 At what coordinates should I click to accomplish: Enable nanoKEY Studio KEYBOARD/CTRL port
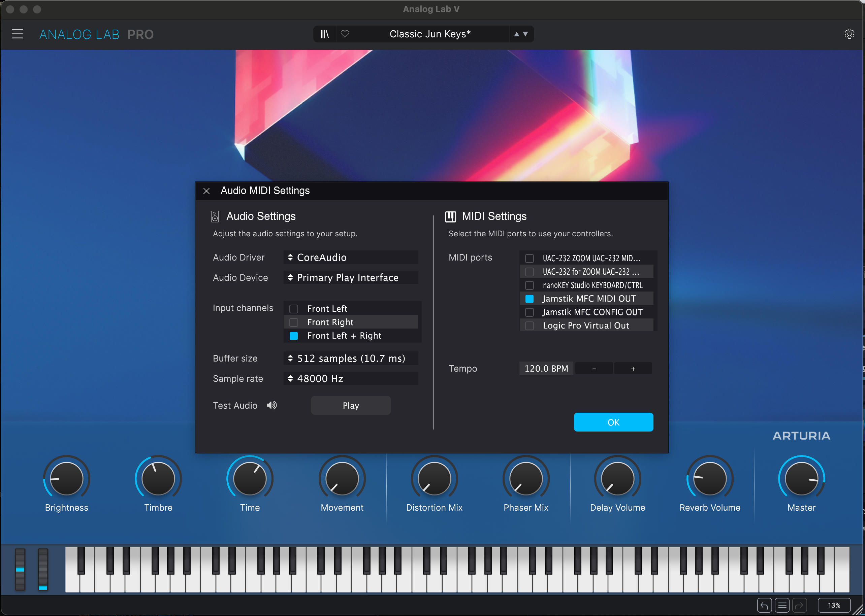point(530,285)
